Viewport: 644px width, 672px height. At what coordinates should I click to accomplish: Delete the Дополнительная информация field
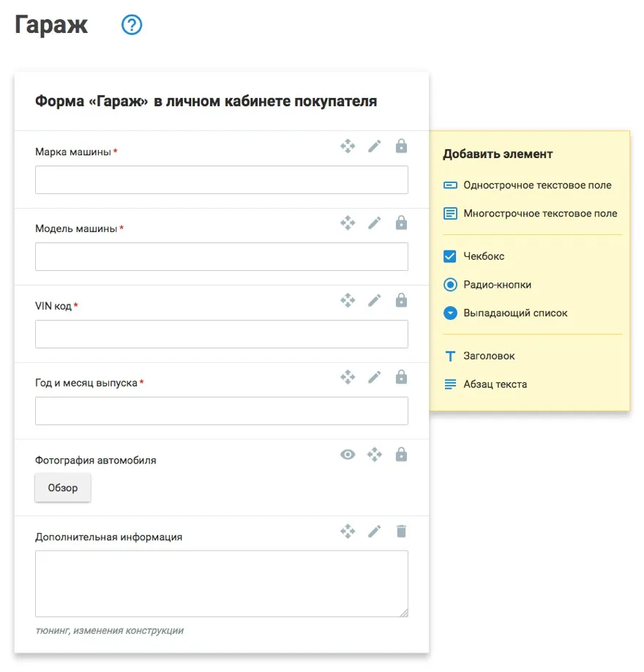[401, 531]
